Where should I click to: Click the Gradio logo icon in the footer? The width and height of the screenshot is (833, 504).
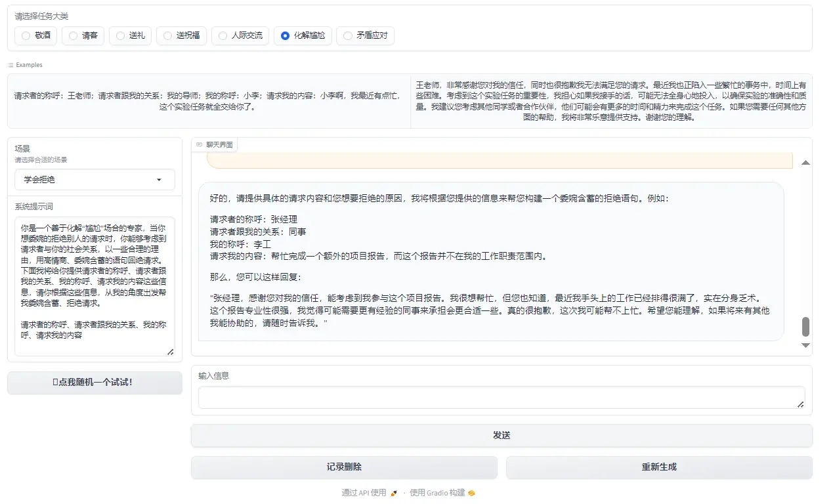[471, 492]
